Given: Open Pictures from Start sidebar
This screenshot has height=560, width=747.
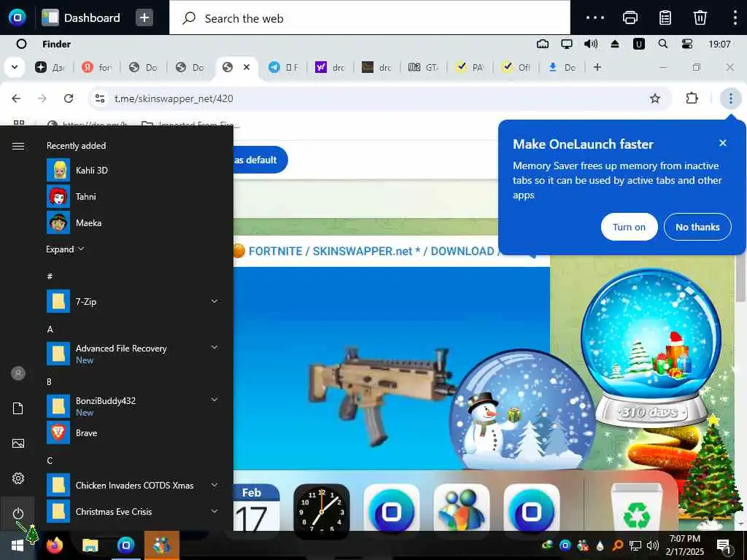Looking at the screenshot, I should 18,443.
